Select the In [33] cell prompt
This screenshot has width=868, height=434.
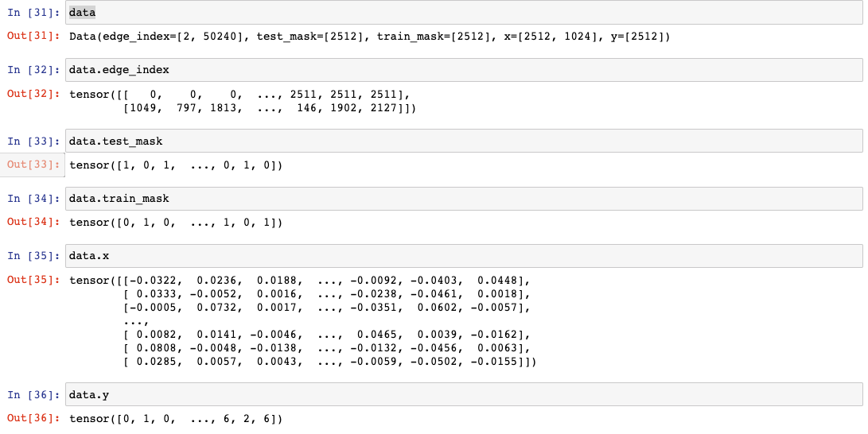pyautogui.click(x=33, y=141)
